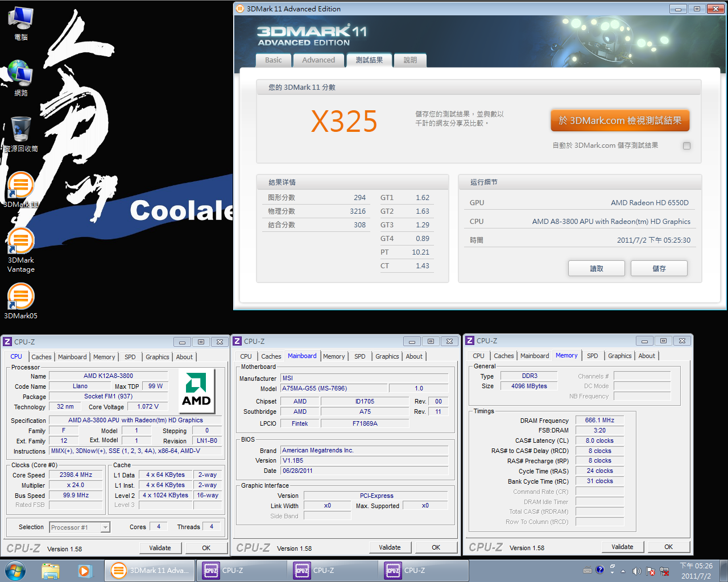Click the Core Speed value 2398.4 MHz
Image resolution: width=728 pixels, height=582 pixels.
[76, 475]
